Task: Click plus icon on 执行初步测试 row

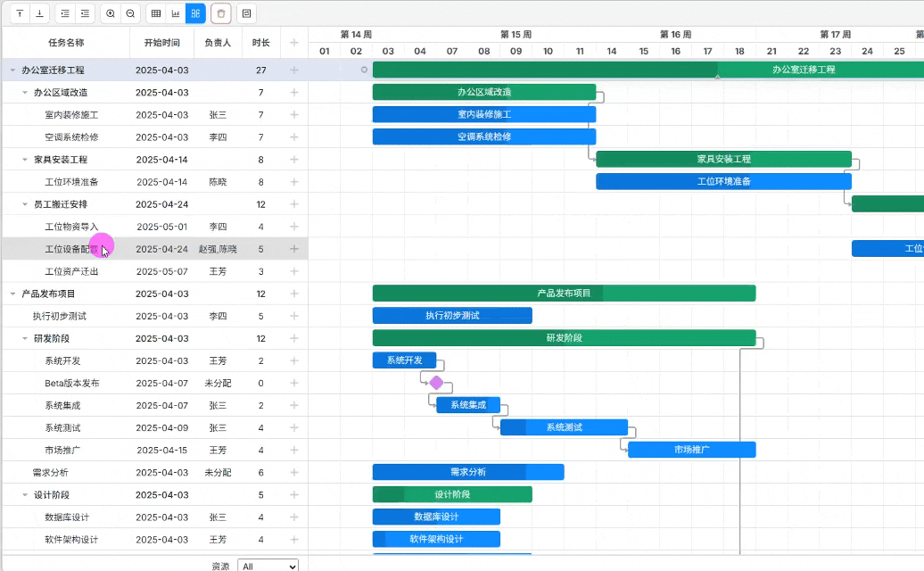Action: click(x=294, y=317)
